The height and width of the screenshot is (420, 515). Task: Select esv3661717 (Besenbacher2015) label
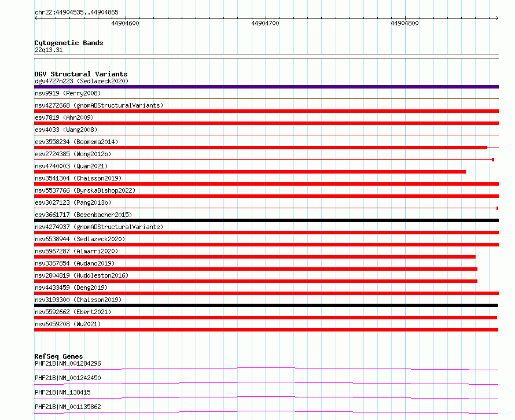point(83,215)
